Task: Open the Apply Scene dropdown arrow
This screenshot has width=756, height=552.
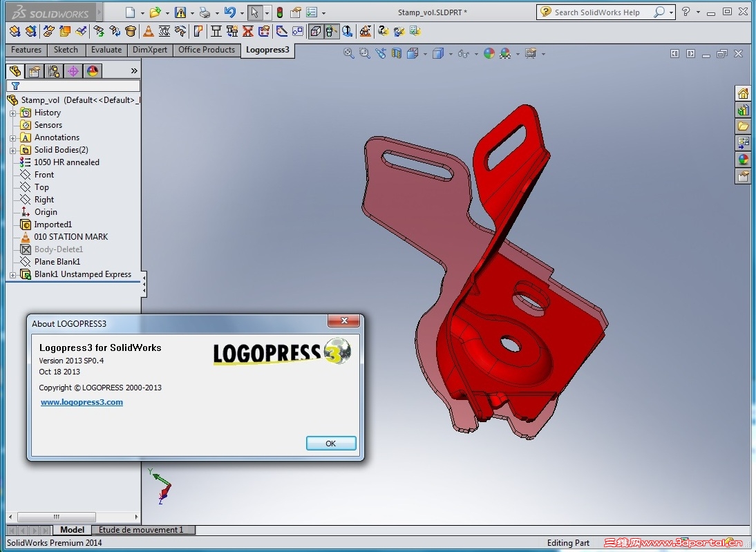Action: 518,54
